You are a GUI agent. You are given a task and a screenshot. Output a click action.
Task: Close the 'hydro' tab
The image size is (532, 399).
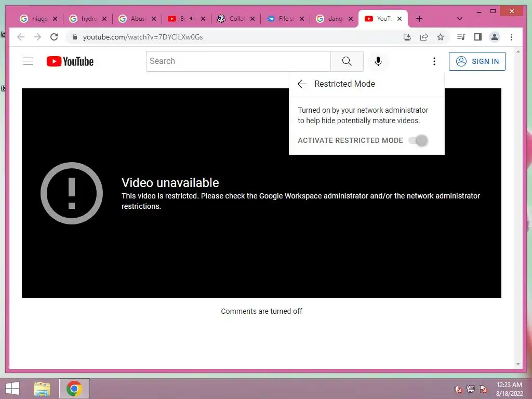click(x=104, y=19)
